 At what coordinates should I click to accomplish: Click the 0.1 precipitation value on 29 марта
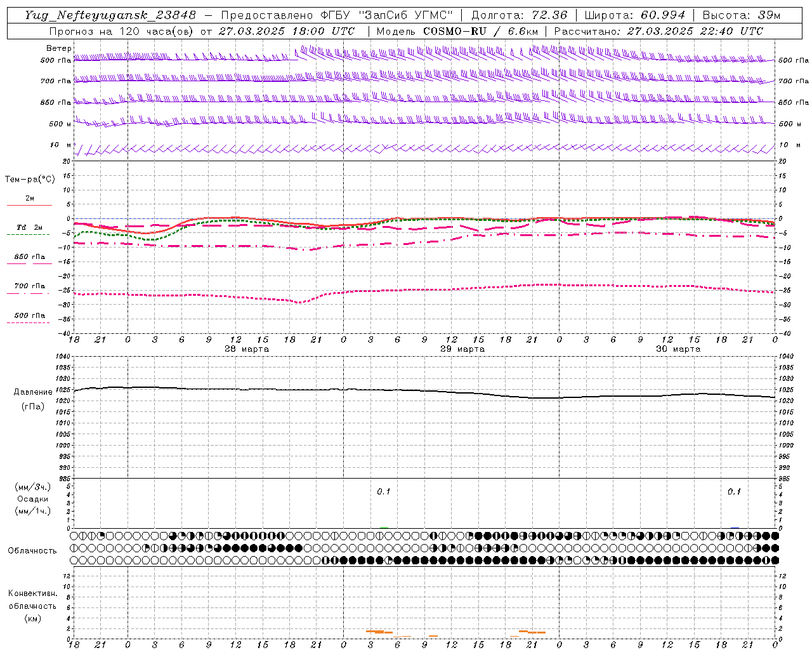[x=384, y=491]
